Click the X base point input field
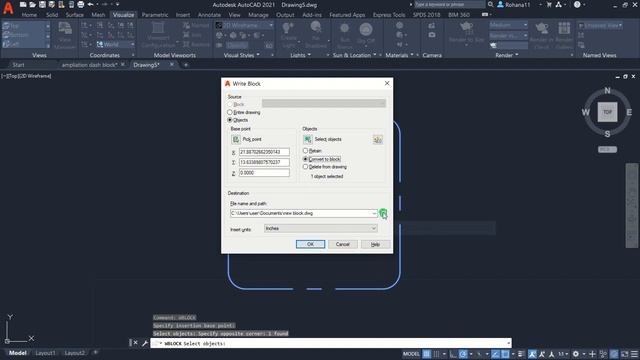 point(264,152)
